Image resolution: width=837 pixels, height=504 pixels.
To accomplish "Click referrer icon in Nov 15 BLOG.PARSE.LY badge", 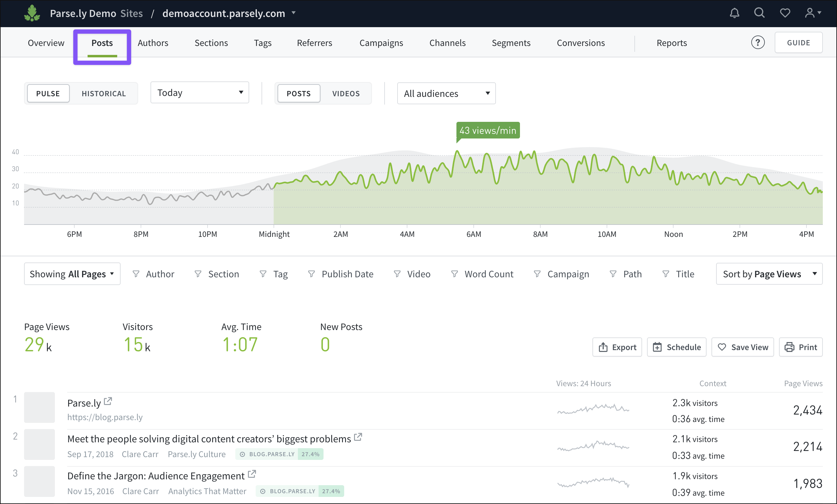I will click(x=263, y=491).
